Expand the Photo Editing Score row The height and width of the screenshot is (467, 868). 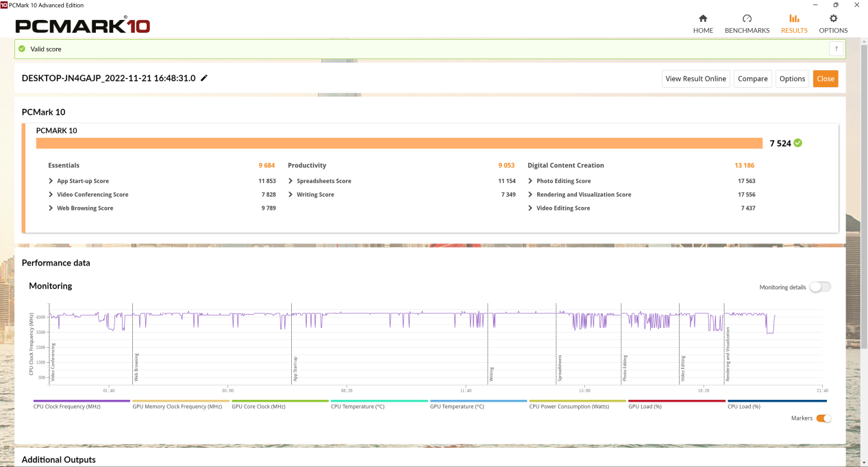click(531, 181)
